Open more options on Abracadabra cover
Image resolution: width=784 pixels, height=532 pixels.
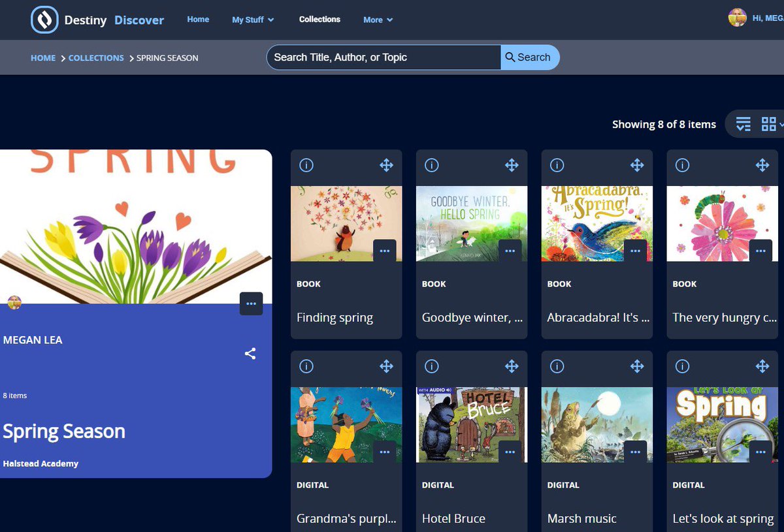tap(636, 251)
